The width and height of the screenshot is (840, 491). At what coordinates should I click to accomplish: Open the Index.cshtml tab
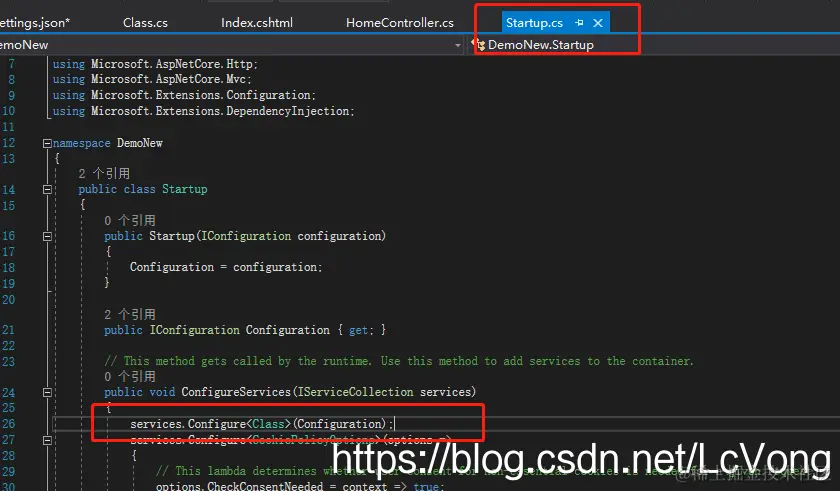coord(257,23)
